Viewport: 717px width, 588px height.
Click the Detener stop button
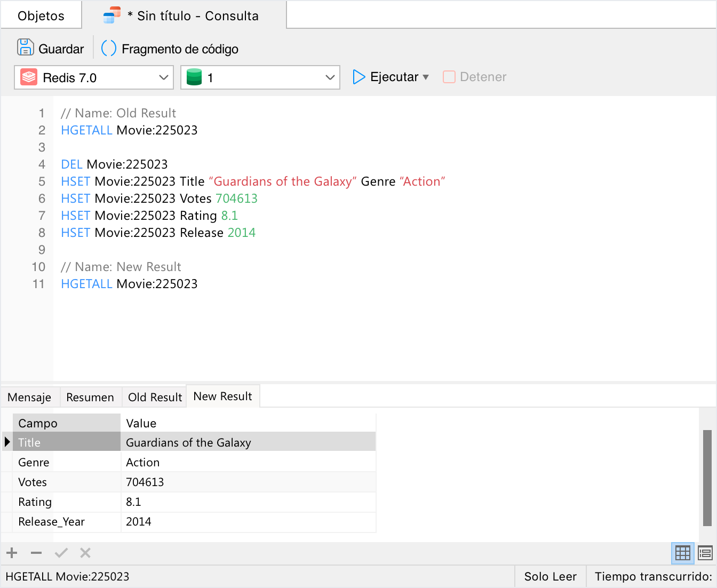click(x=474, y=77)
